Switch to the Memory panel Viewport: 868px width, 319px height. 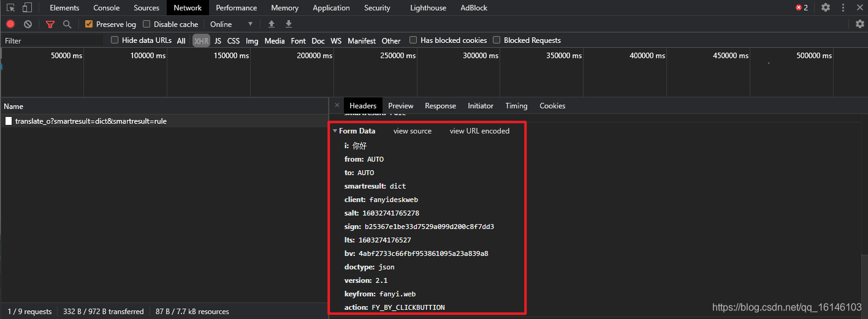(285, 7)
